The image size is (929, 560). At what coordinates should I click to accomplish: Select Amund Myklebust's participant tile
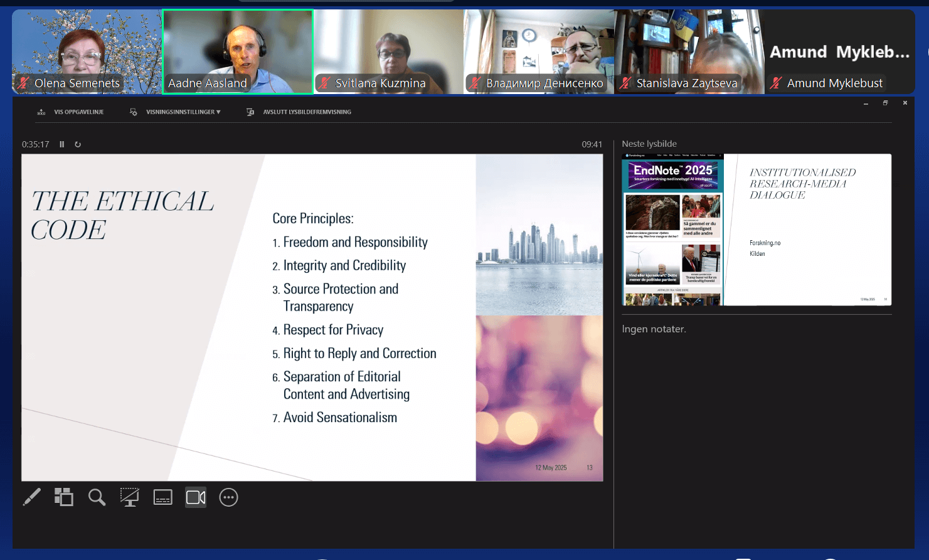[839, 51]
